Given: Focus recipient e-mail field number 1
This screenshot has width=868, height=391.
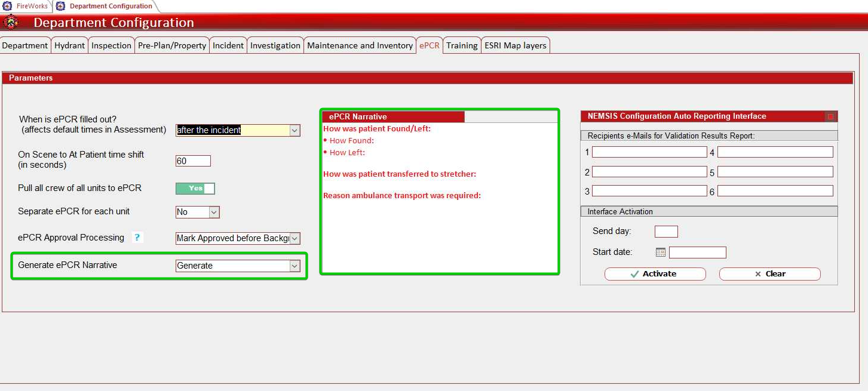Looking at the screenshot, I should coord(649,152).
